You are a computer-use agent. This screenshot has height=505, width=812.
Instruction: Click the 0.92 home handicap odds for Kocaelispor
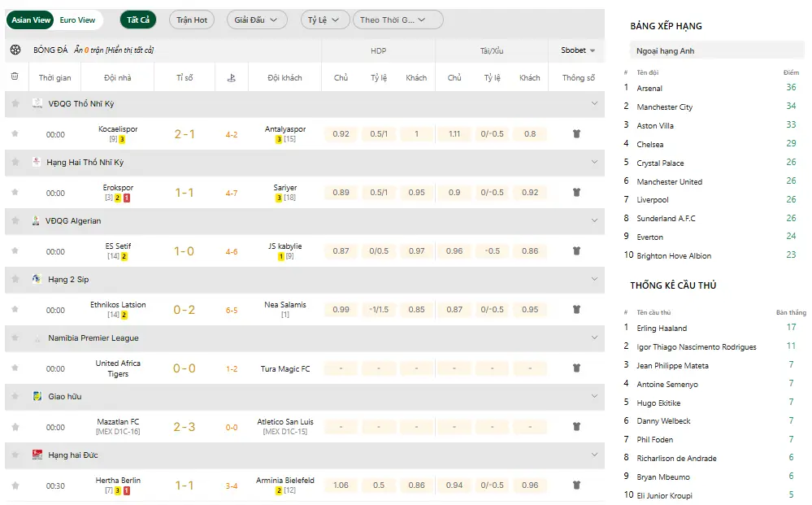tap(341, 134)
